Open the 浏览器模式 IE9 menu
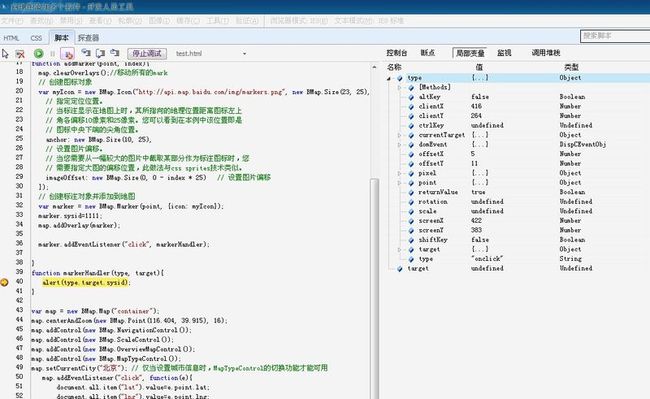 [298, 20]
